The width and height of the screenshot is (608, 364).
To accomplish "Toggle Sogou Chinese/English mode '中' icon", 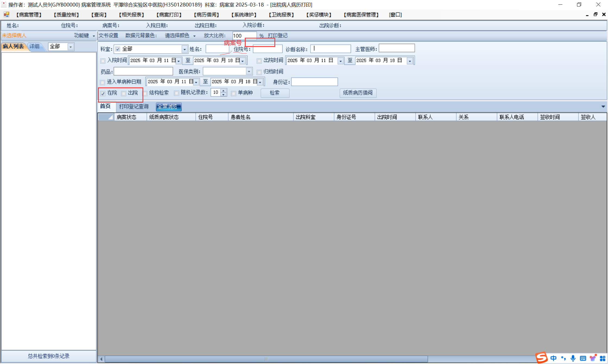I will pos(554,358).
